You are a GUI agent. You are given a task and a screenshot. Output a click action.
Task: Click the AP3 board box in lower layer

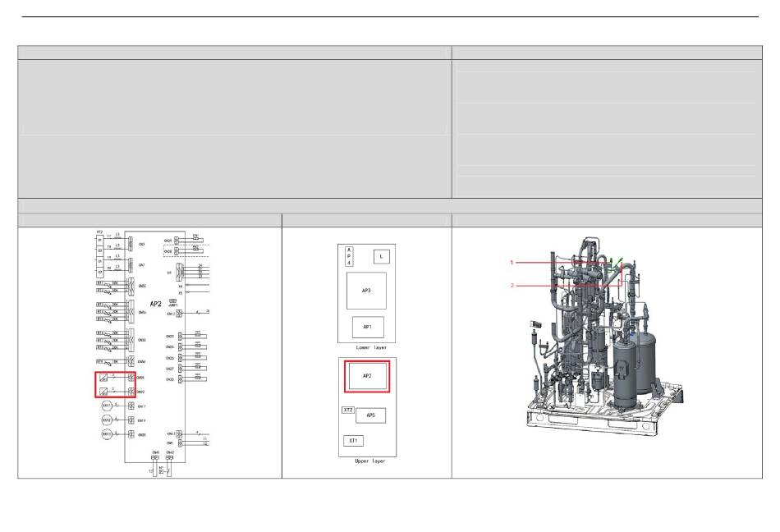366,291
